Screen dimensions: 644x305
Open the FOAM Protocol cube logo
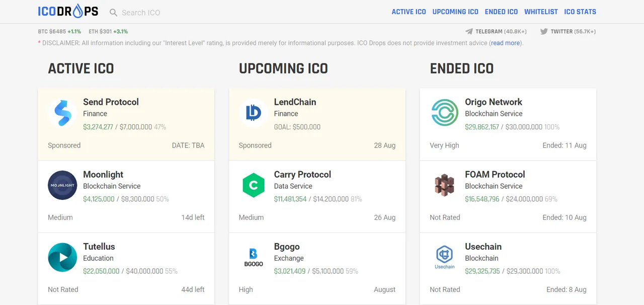(445, 185)
